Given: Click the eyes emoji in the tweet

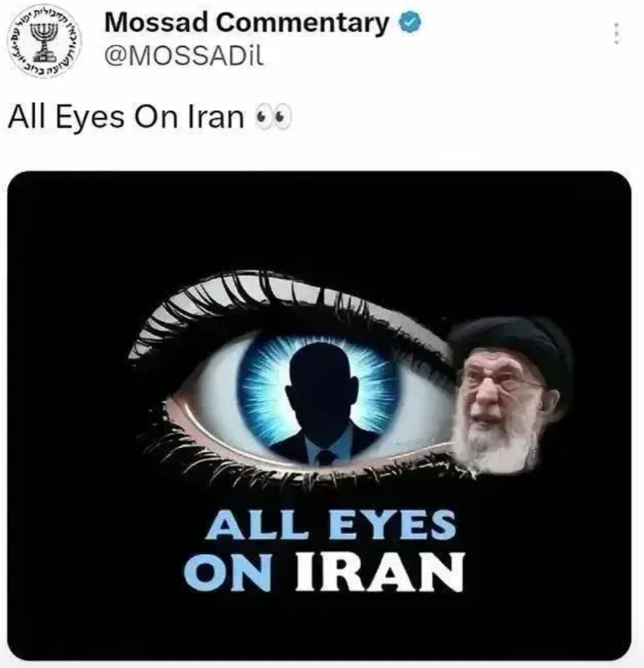Looking at the screenshot, I should pos(273,117).
